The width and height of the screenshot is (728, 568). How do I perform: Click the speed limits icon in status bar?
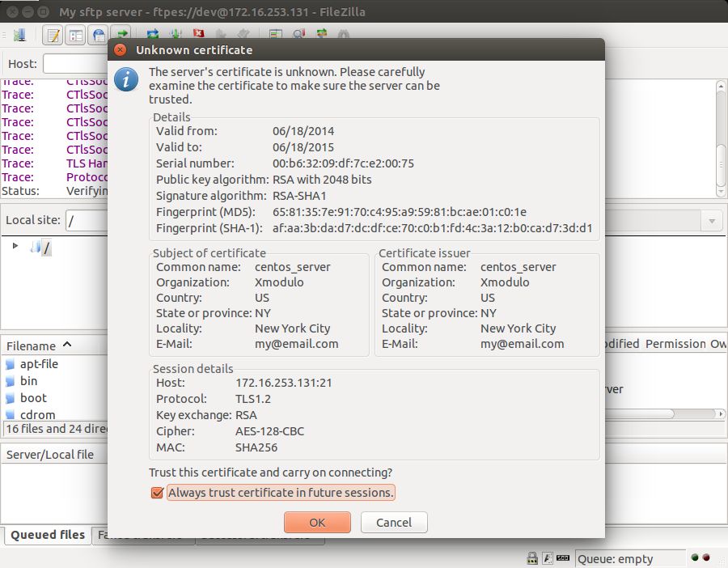tap(563, 557)
